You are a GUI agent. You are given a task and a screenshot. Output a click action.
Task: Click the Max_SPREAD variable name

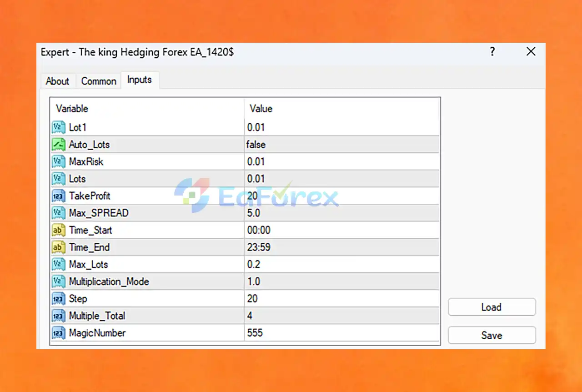[x=99, y=213]
